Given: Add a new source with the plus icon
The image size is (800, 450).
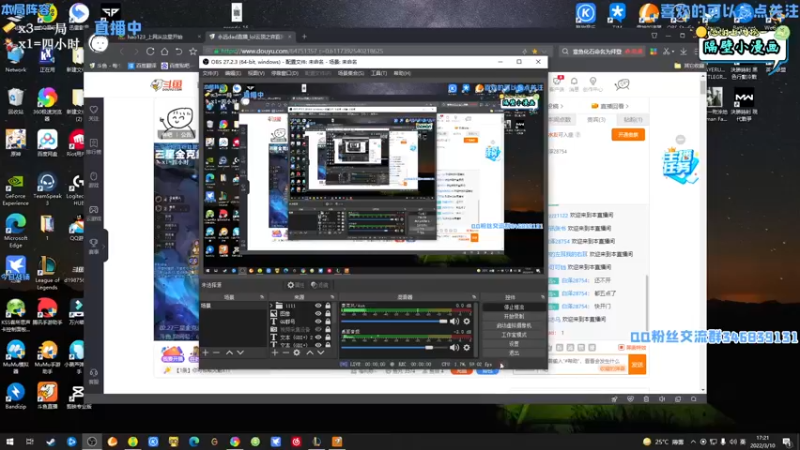Looking at the screenshot, I should coord(275,353).
